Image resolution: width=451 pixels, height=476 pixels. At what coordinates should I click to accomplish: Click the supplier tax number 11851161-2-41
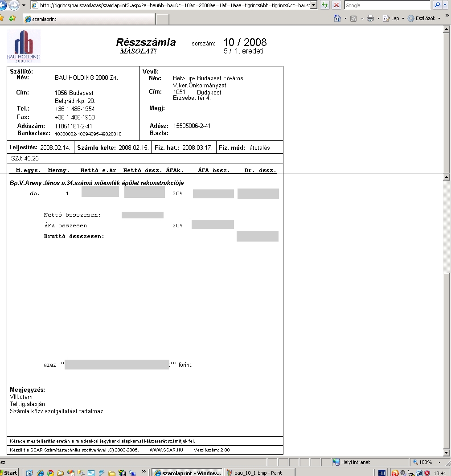click(74, 126)
